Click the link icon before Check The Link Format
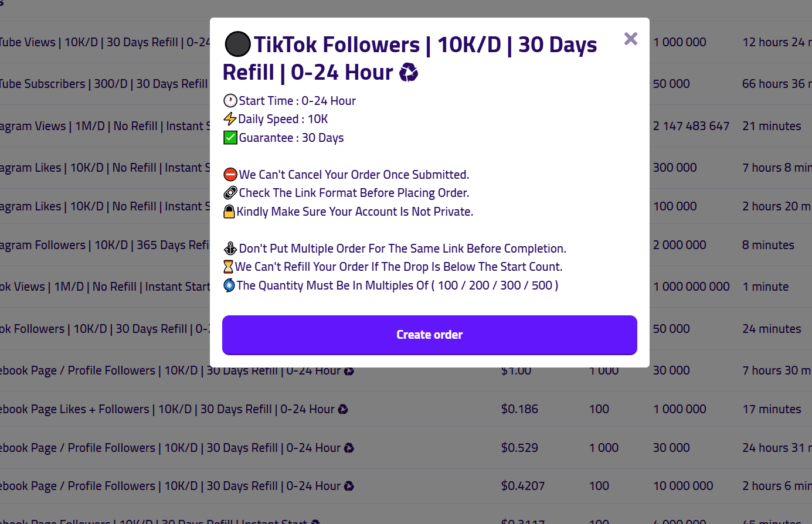Screen dimensions: 812x524 230,193
